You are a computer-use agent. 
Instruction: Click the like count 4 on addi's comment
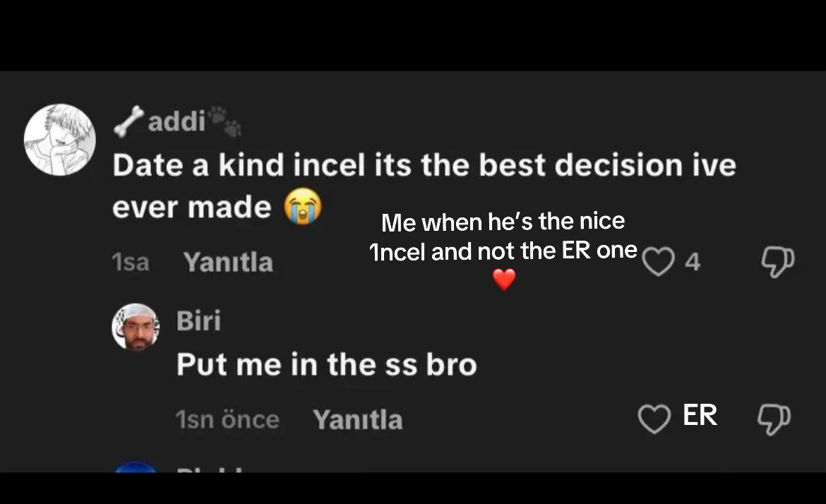[x=692, y=262]
